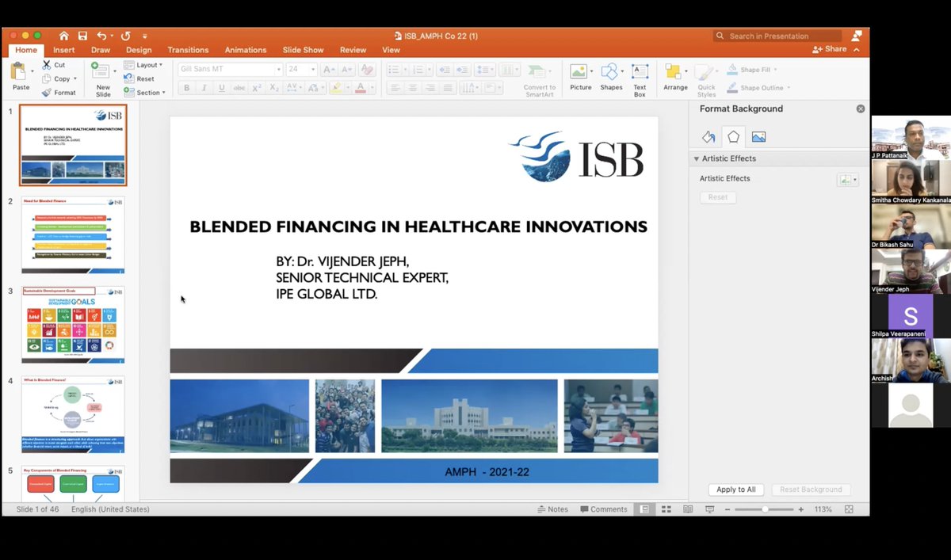Open the Fill tab in Format Background
Image resolution: width=951 pixels, height=560 pixels.
[708, 137]
